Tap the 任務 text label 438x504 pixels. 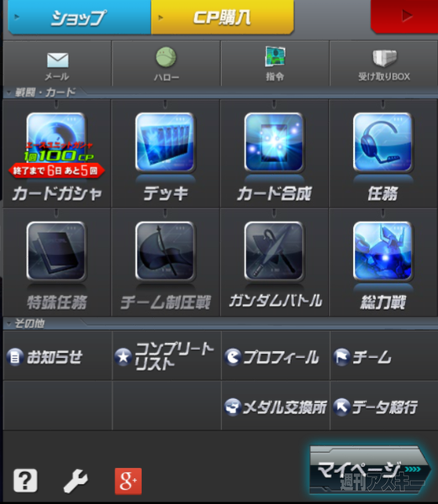383,193
